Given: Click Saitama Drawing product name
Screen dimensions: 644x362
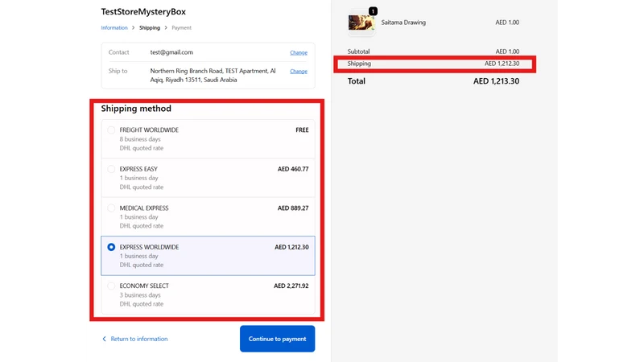Looking at the screenshot, I should click(403, 23).
